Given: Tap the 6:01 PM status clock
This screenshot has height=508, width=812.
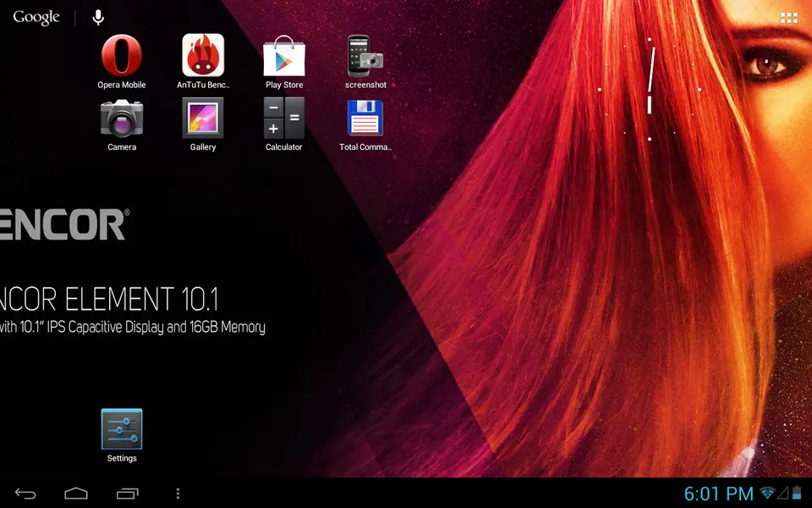Looking at the screenshot, I should (x=718, y=494).
